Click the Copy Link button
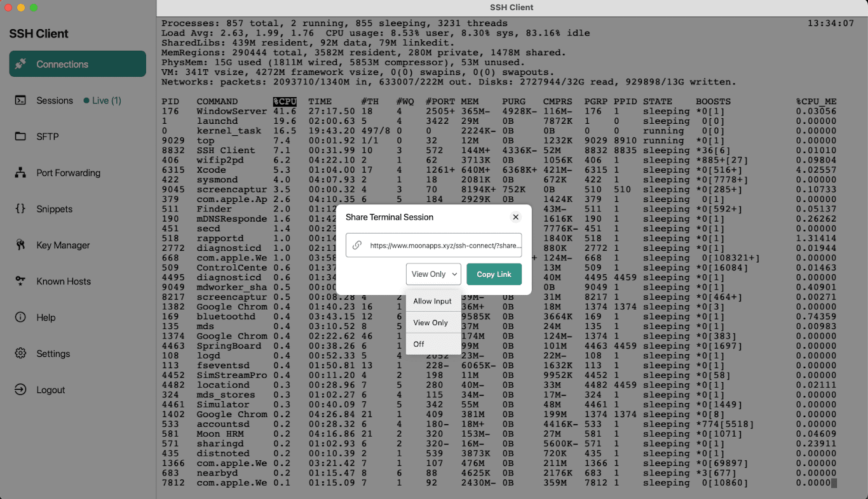This screenshot has width=868, height=499. [x=494, y=274]
